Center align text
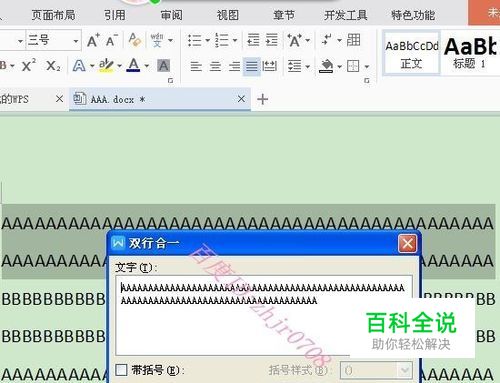The width and height of the screenshot is (500, 383). [215, 66]
